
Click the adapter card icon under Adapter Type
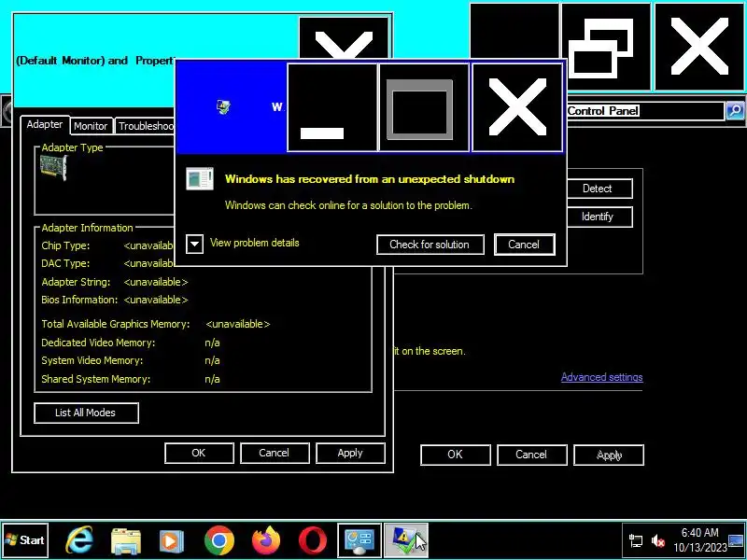coord(53,168)
